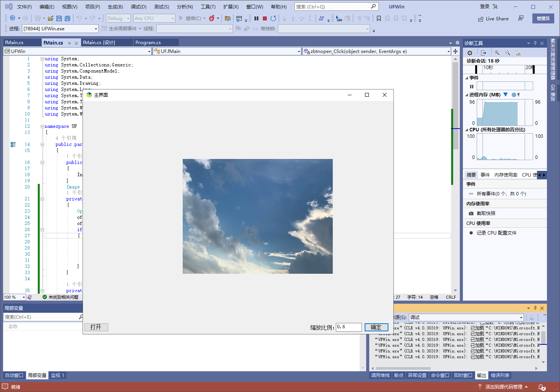The image size is (560, 392).
Task: Pin the Diagnostic Tools panel
Action: click(x=535, y=43)
